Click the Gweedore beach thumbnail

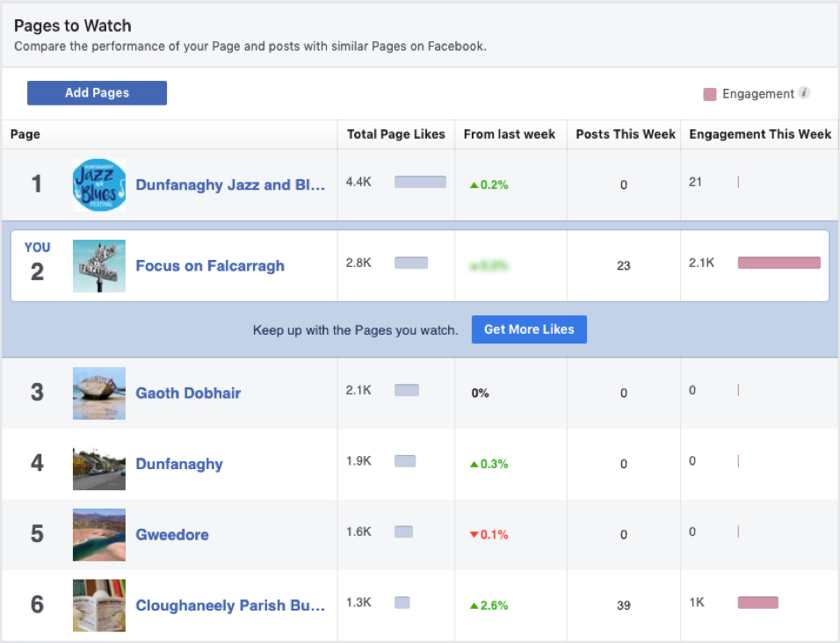[99, 534]
